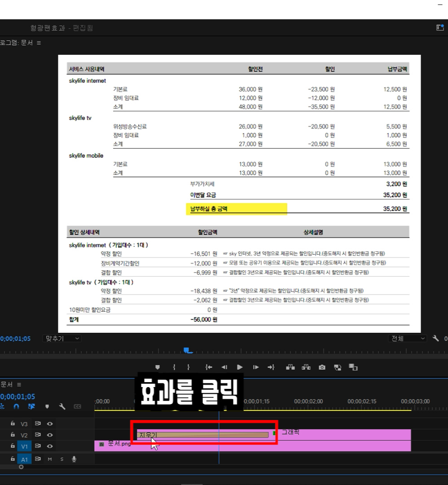Click program monitor timecode 0;00;01;05

click(x=15, y=339)
